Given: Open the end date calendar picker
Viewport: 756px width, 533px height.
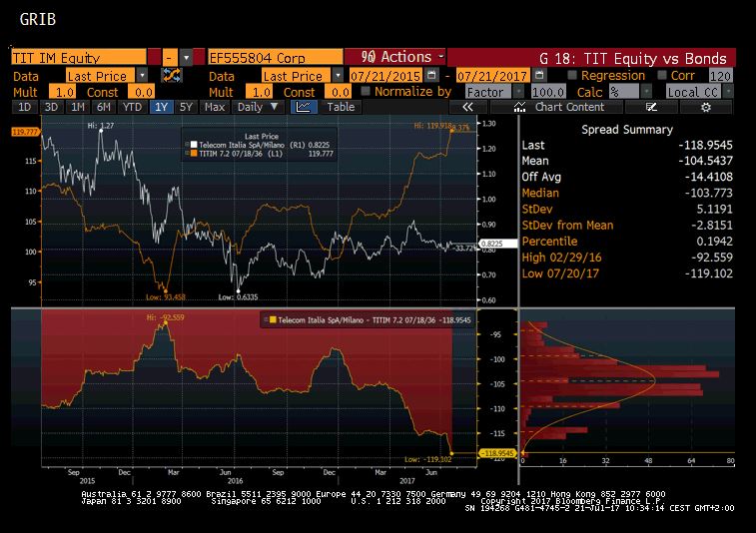Looking at the screenshot, I should 540,75.
